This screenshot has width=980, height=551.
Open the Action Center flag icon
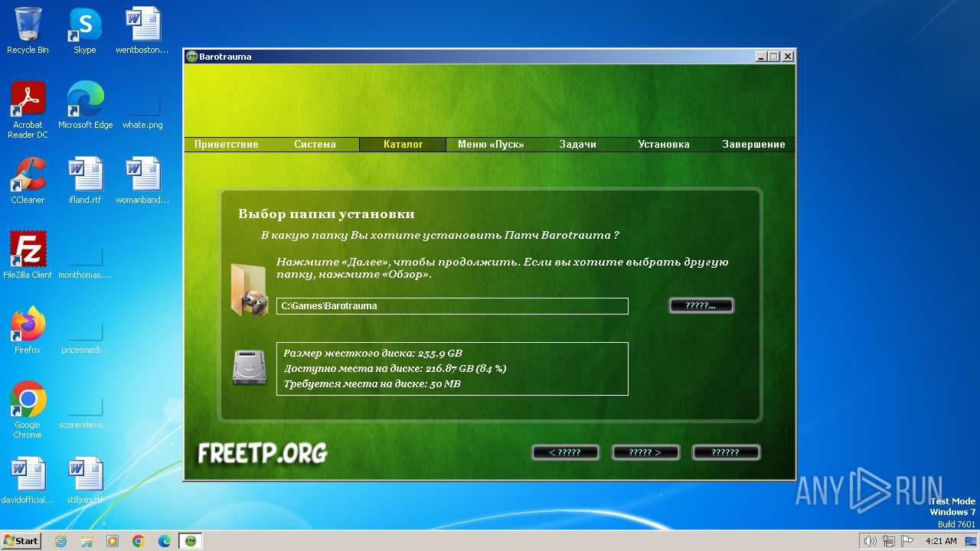coord(907,541)
